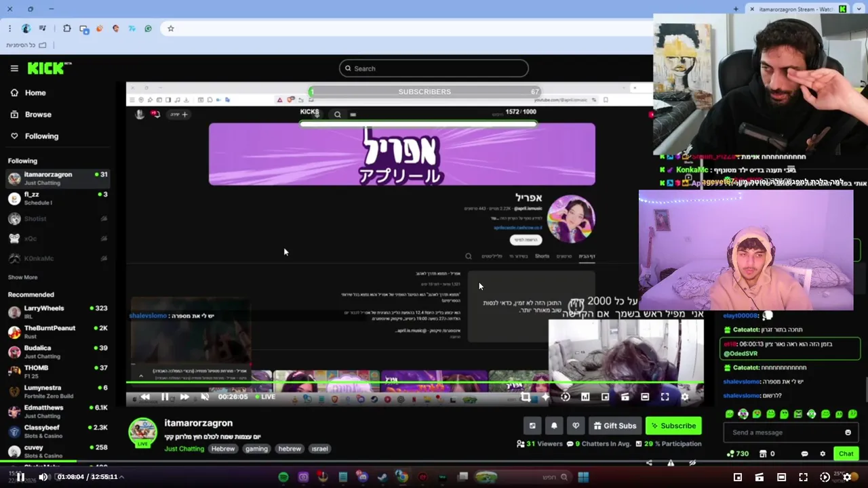Select the israel tag
Viewport: 868px width, 488px height.
(319, 449)
